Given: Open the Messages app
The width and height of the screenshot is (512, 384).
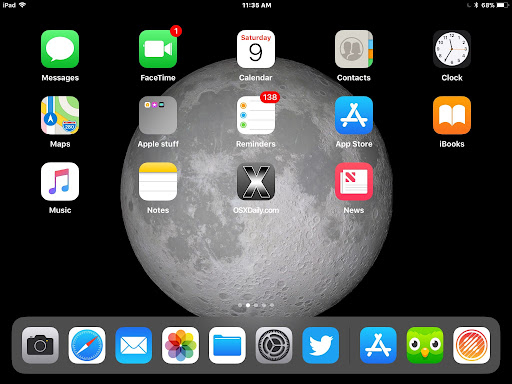Looking at the screenshot, I should click(x=60, y=49).
